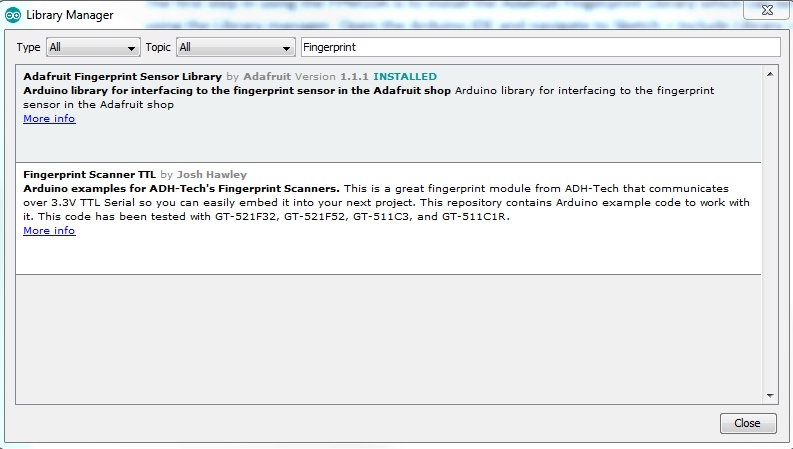This screenshot has height=449, width=793.
Task: Click the Topic label
Action: tap(158, 47)
